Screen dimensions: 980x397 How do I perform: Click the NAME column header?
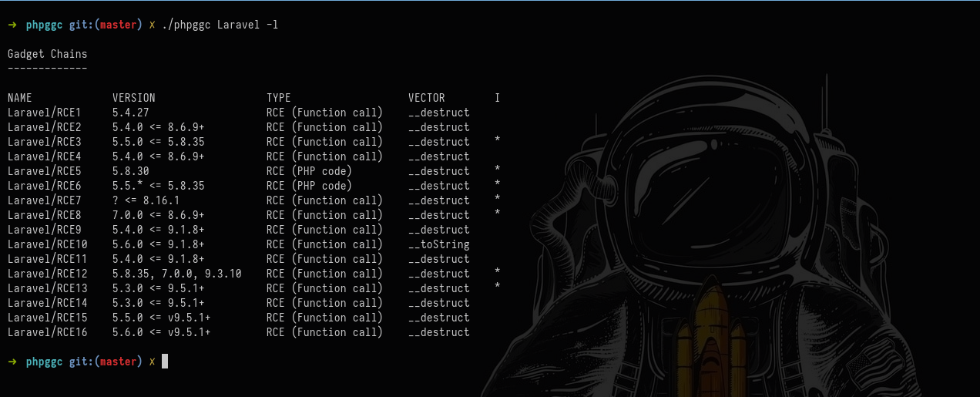[x=20, y=98]
